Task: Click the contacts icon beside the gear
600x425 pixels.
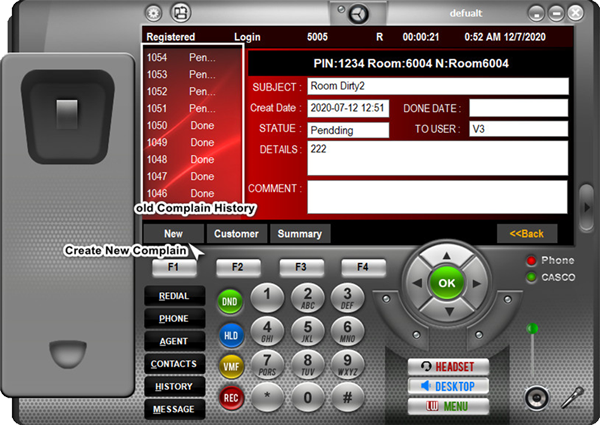Action: coord(180,13)
